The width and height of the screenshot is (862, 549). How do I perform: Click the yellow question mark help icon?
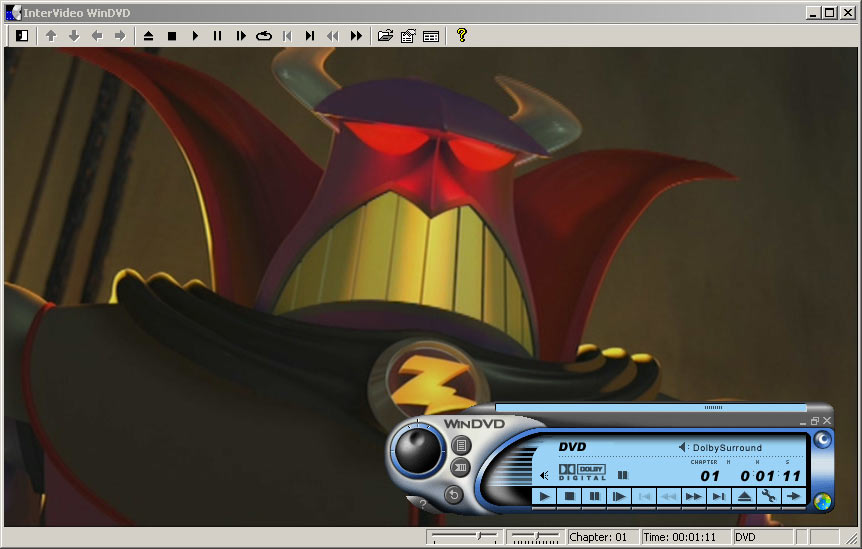coord(462,35)
